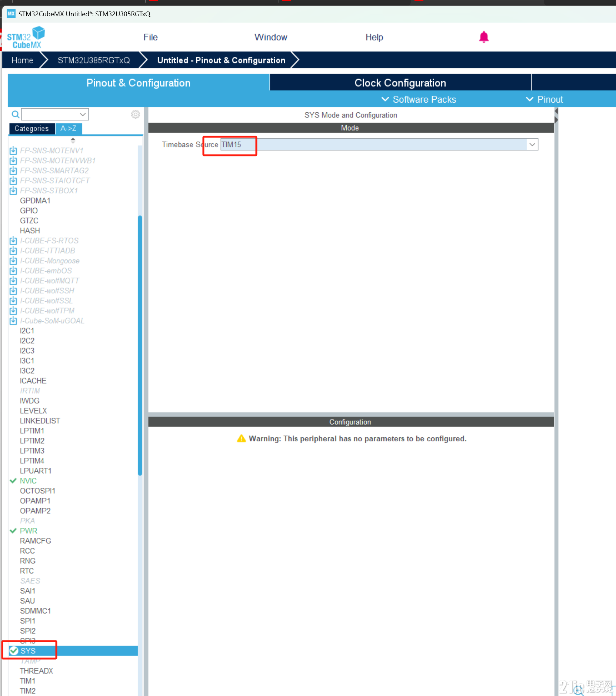
Task: Open the Timebase Source dropdown arrow
Action: [532, 145]
